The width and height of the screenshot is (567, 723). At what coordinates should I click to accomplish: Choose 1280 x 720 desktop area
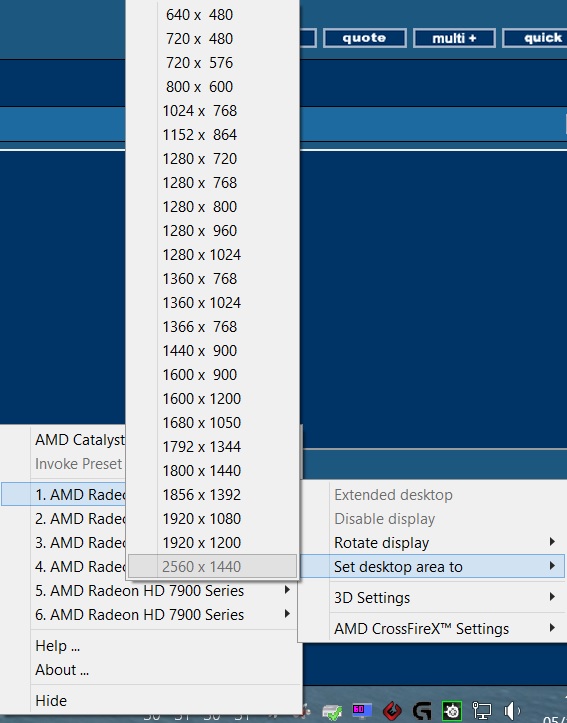[213, 159]
